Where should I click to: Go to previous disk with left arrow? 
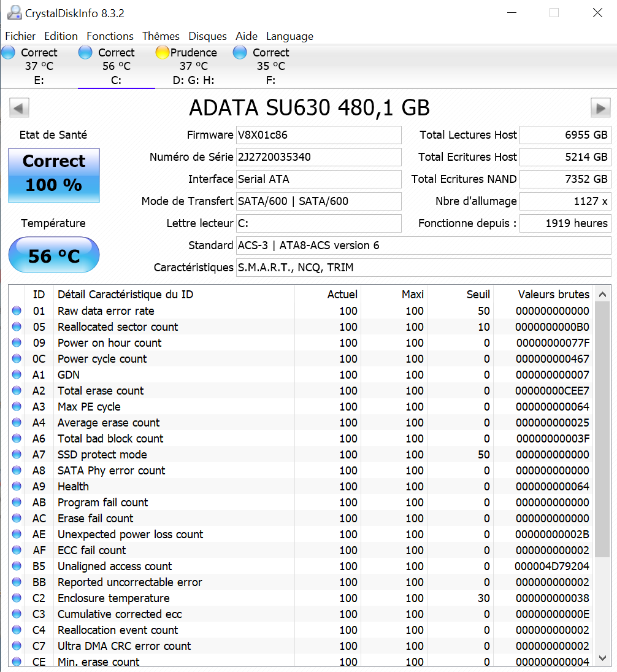click(19, 109)
